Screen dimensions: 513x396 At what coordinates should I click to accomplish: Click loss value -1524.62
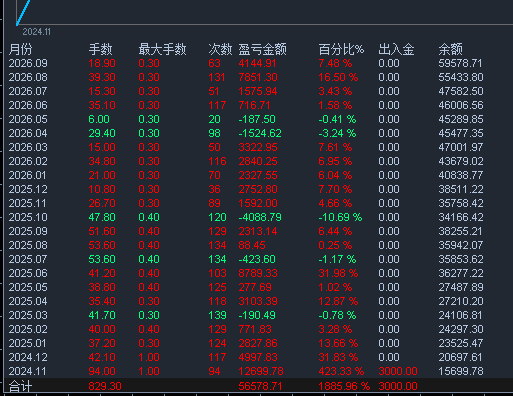(260, 133)
